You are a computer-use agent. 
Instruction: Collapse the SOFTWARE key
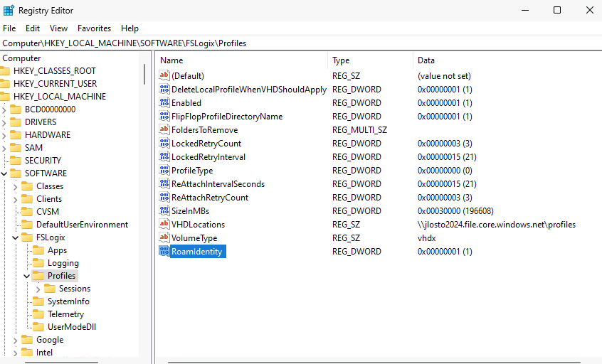[4, 173]
